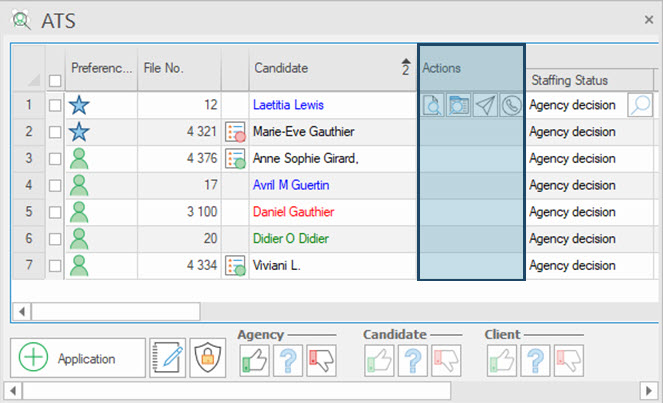Click Agency thumbs-down reject icon
This screenshot has width=663, height=403.
[320, 359]
